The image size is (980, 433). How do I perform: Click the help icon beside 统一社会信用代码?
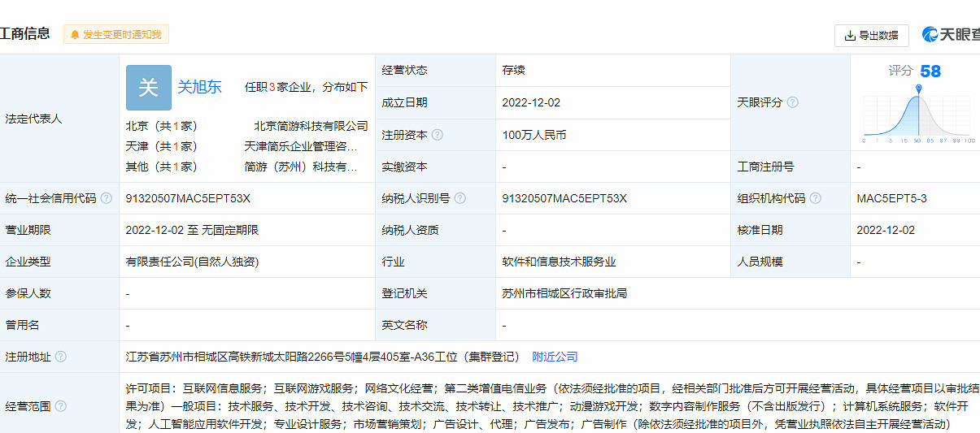tap(107, 198)
